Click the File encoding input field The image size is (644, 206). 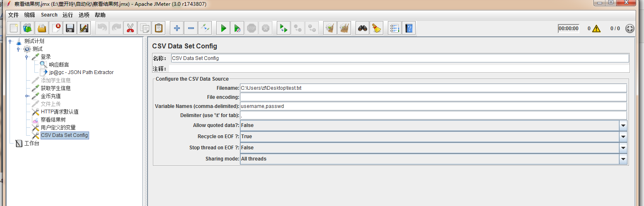[433, 97]
